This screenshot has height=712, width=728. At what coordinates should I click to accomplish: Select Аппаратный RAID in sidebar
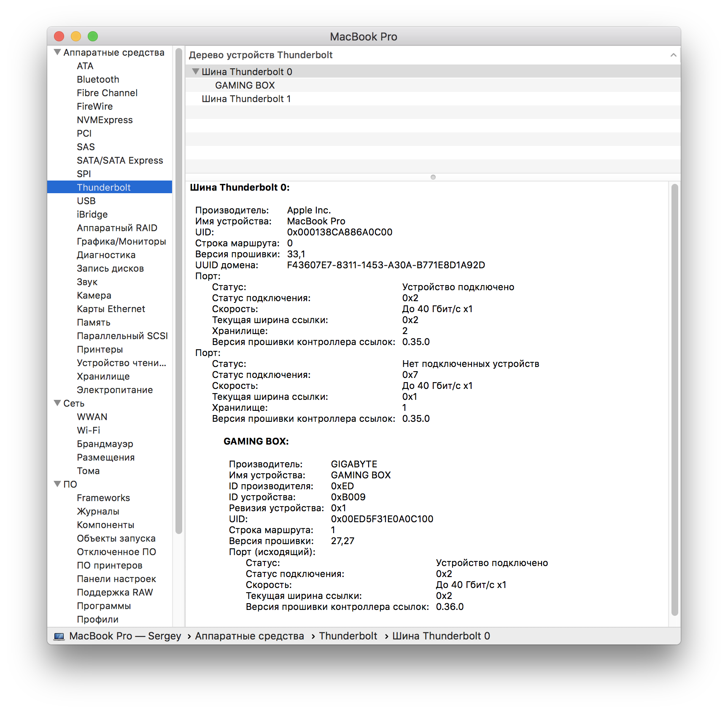pos(117,228)
